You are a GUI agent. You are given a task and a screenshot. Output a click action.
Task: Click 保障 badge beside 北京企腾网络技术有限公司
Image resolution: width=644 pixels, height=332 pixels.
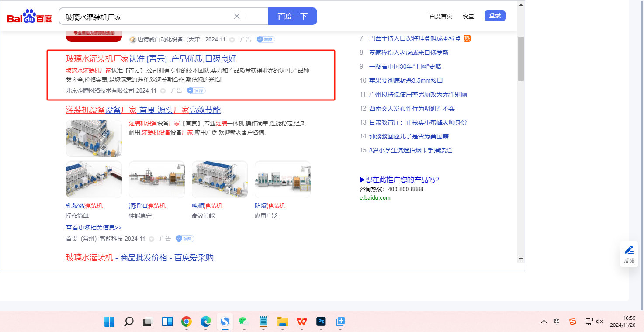196,90
